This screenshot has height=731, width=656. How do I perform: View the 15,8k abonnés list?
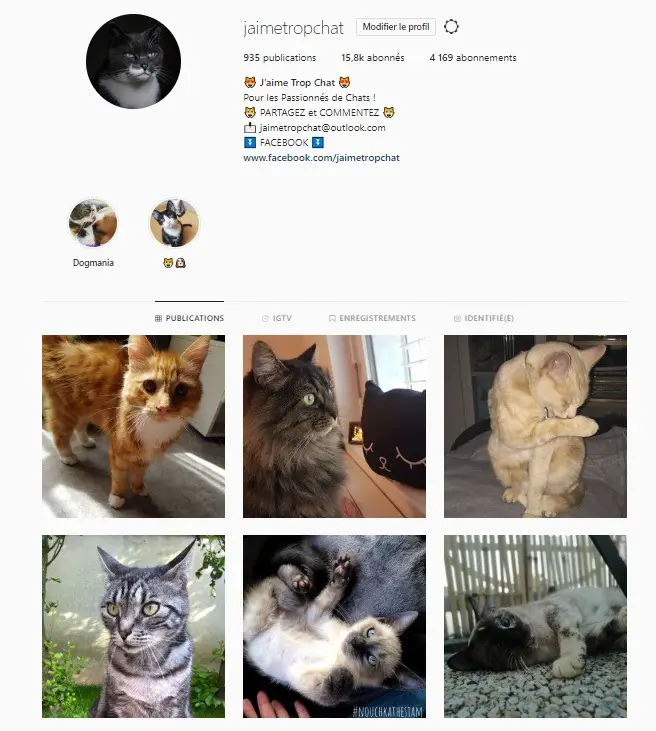coord(373,58)
